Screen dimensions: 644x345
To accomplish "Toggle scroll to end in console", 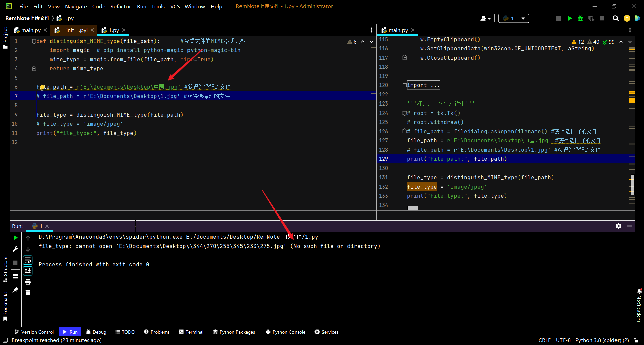I will tap(28, 271).
